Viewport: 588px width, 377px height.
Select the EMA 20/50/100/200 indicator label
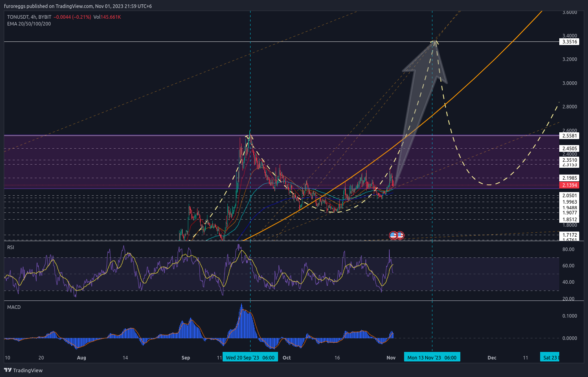point(29,24)
